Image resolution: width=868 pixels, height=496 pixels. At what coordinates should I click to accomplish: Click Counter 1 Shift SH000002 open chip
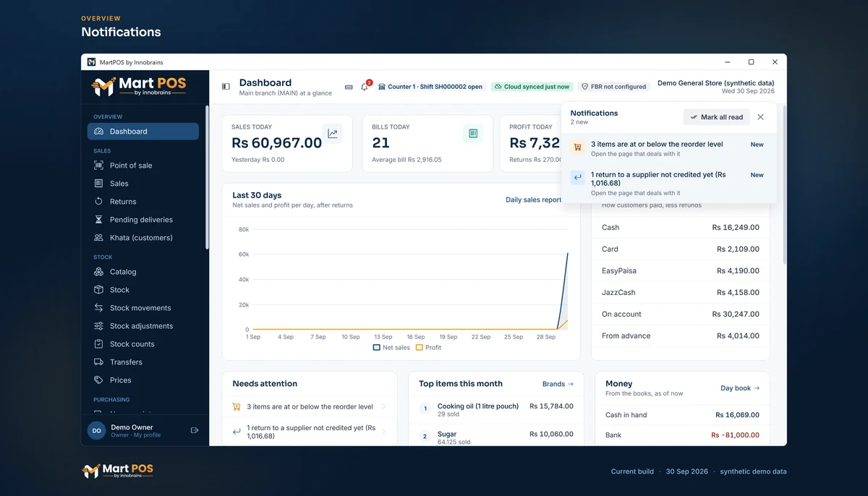pyautogui.click(x=430, y=87)
